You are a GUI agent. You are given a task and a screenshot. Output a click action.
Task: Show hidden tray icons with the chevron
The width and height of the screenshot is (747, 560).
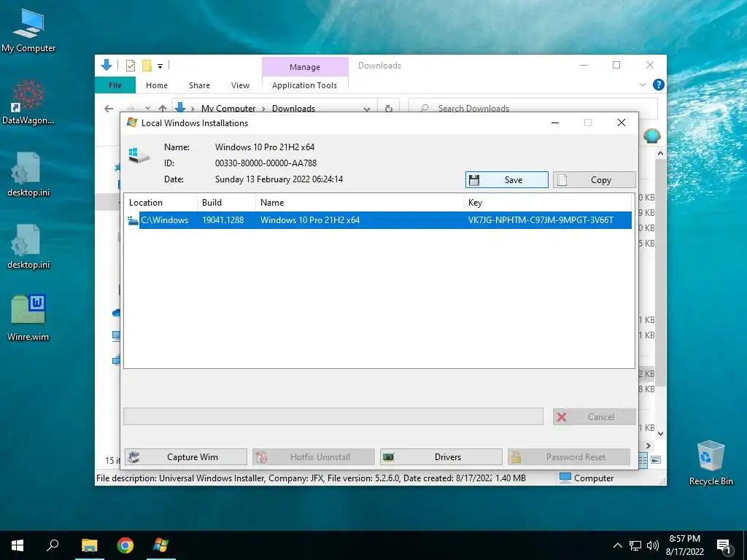pos(617,545)
